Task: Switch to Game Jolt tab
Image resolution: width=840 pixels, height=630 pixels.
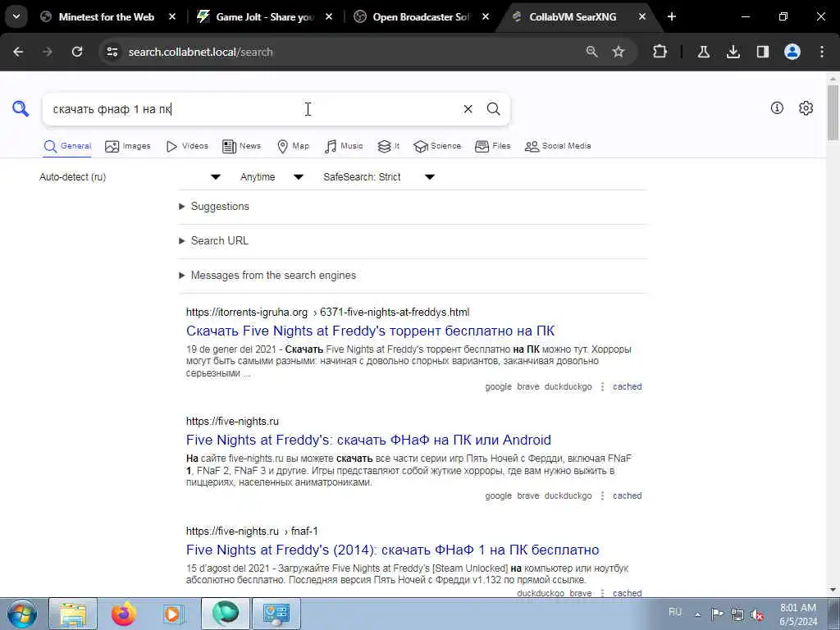Action: (x=265, y=16)
